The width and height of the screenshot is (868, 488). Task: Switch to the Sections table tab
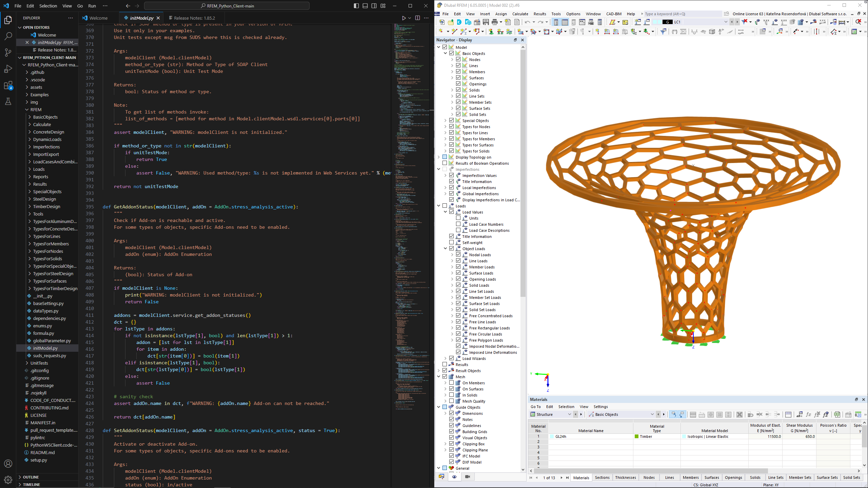(602, 477)
